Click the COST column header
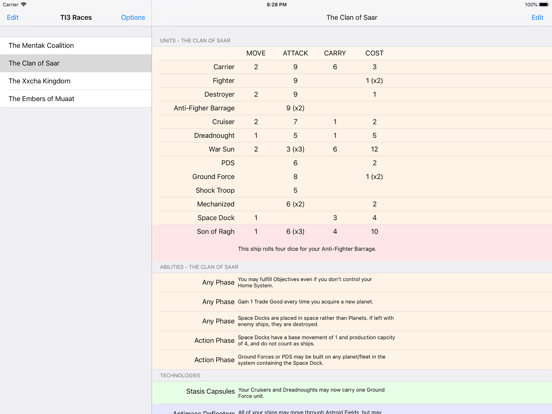The image size is (552, 414). (374, 53)
